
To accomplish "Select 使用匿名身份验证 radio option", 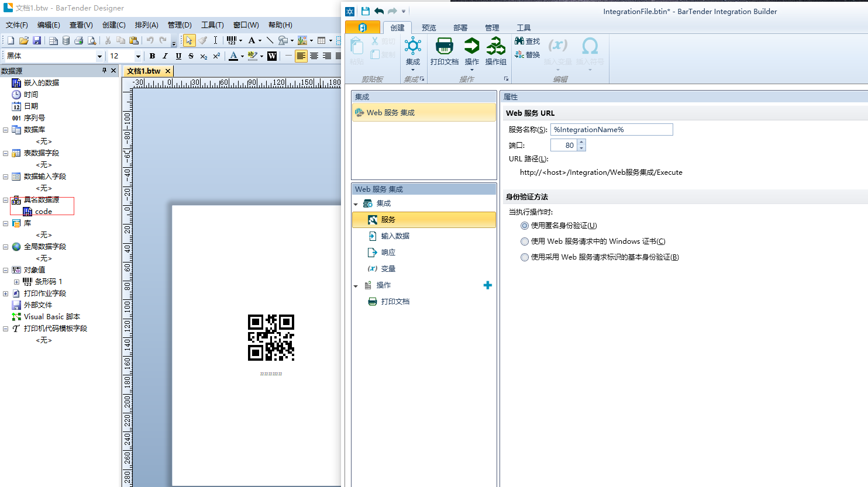I will click(525, 226).
